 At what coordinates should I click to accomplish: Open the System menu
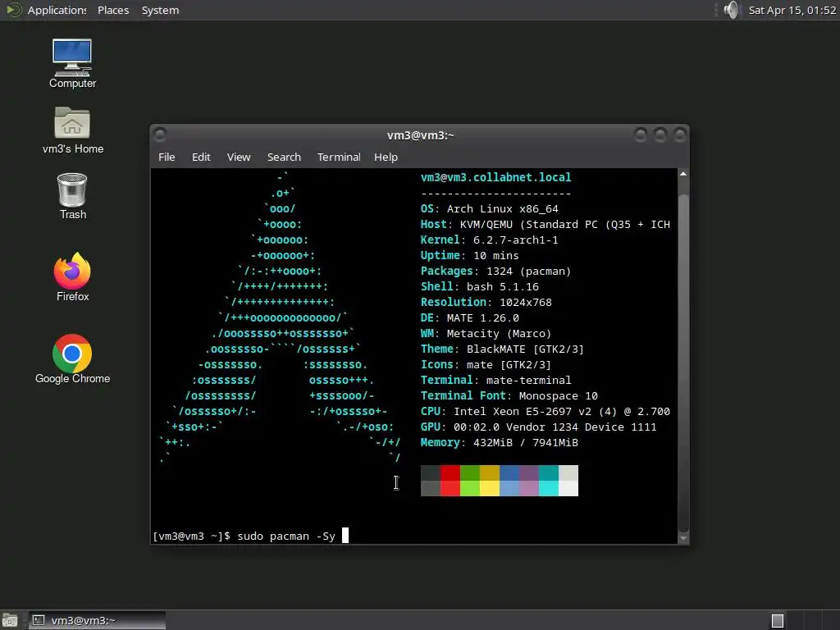(160, 10)
